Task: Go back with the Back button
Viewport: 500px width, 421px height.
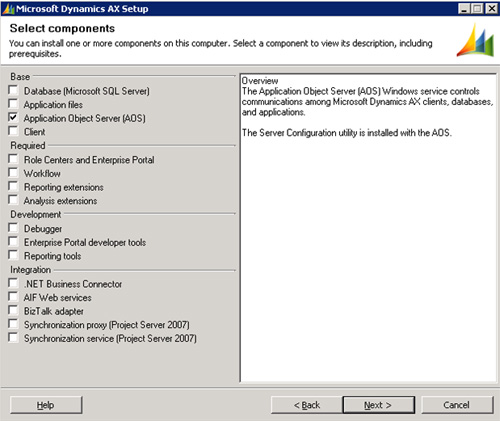Action: 307,405
